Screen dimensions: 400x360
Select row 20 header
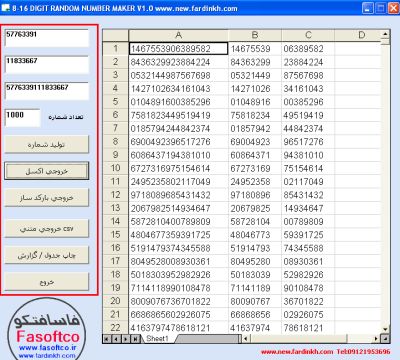(115, 301)
